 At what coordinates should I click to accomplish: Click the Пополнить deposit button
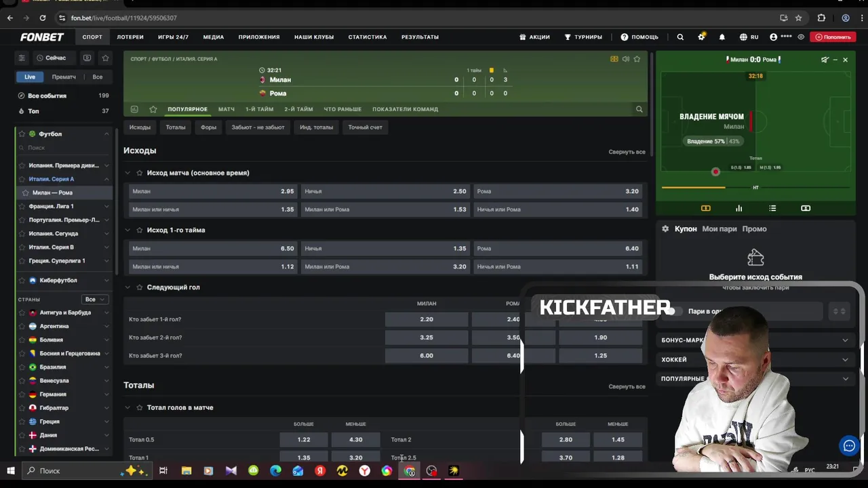[x=833, y=37]
